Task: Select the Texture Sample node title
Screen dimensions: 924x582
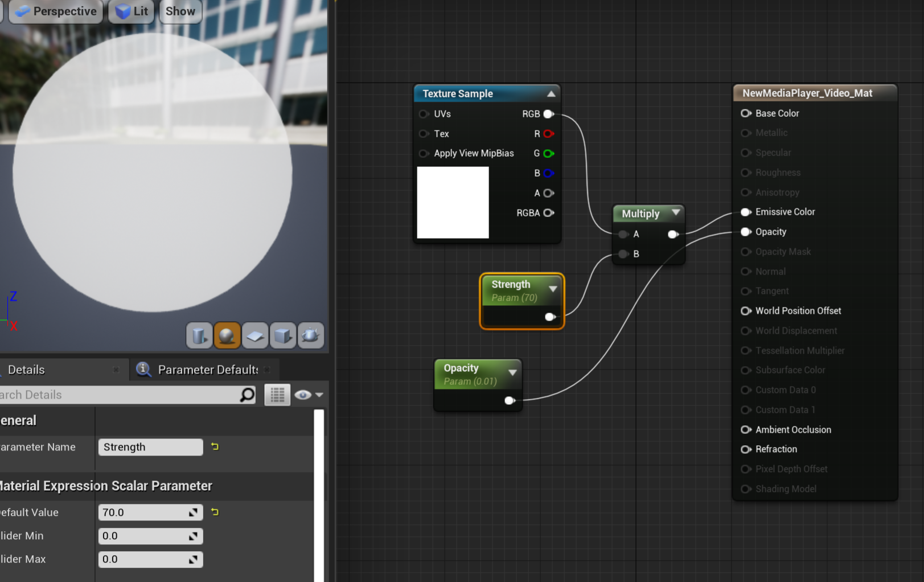Action: coord(458,93)
